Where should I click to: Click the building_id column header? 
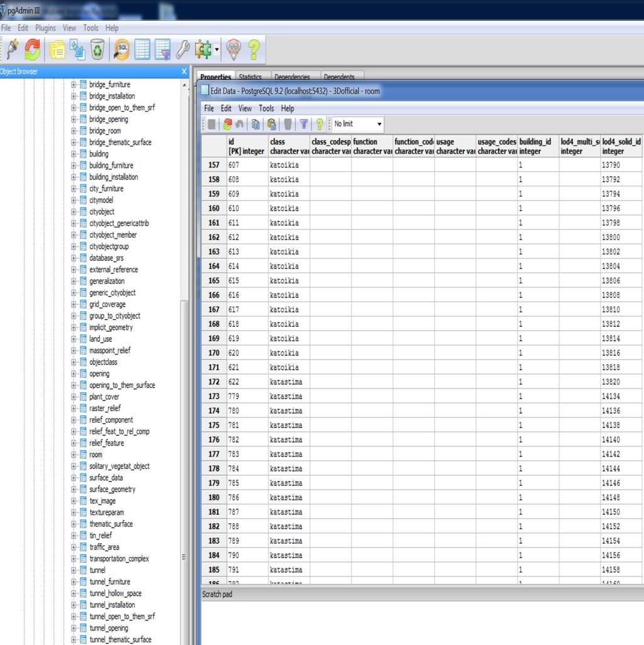538,146
